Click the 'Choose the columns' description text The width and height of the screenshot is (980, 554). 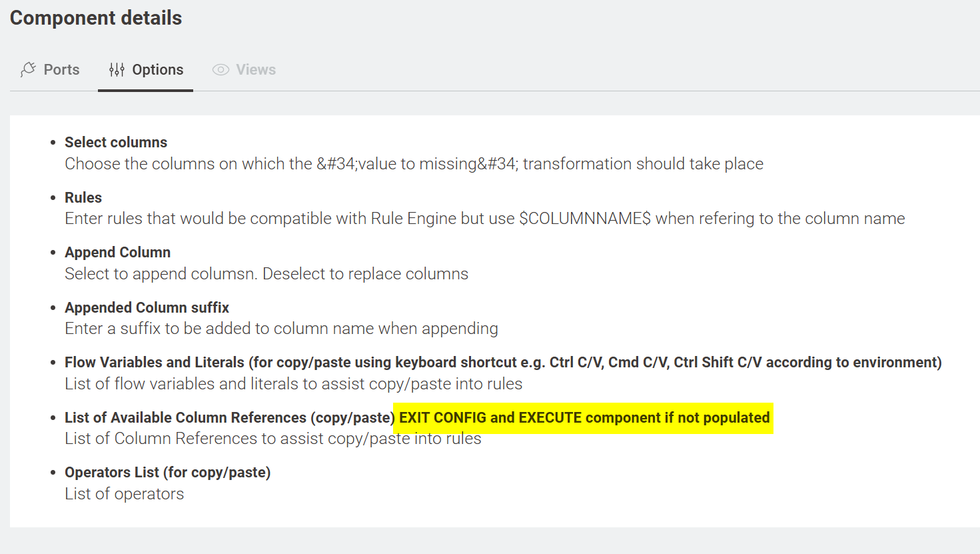tap(414, 164)
